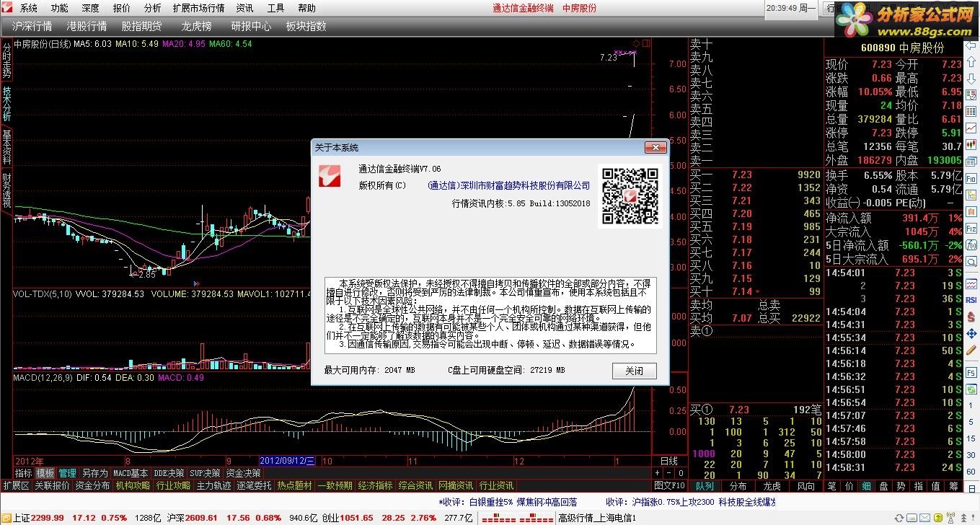Open the 报价 menu
The image size is (980, 525).
tap(122, 8)
